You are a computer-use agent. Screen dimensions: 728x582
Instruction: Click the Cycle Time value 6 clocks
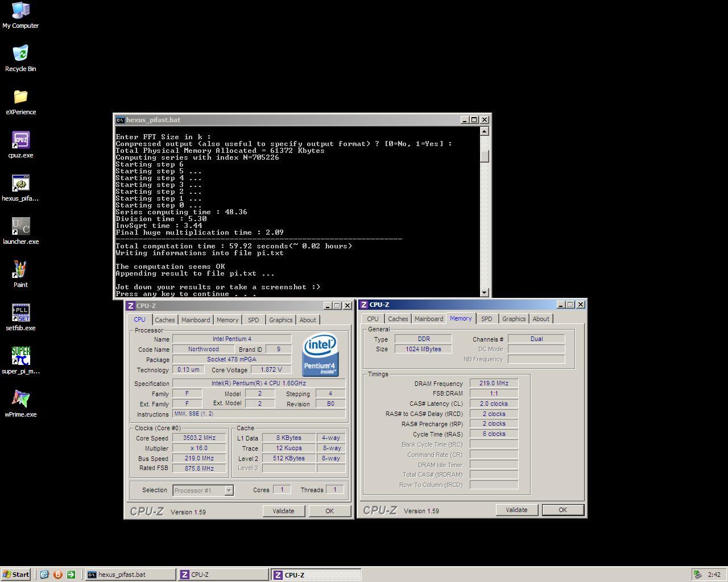click(494, 434)
